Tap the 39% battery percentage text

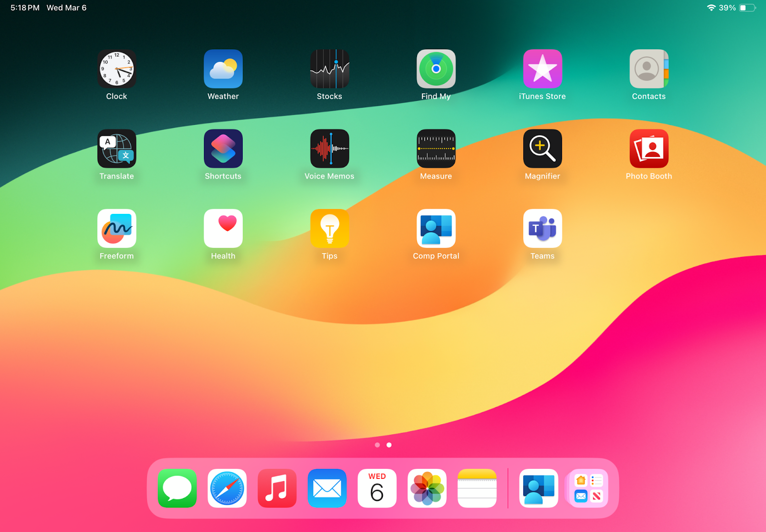coord(727,8)
